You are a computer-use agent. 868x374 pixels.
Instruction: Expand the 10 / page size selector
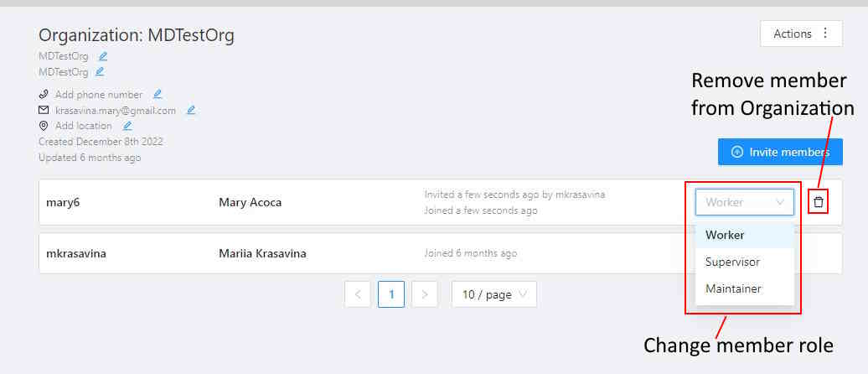(x=493, y=294)
